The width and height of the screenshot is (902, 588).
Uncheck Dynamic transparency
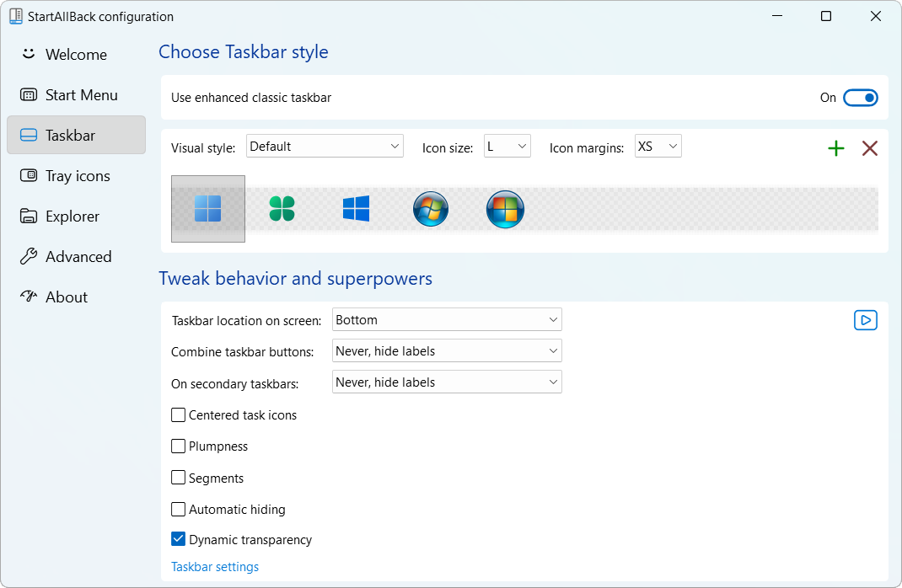(179, 539)
